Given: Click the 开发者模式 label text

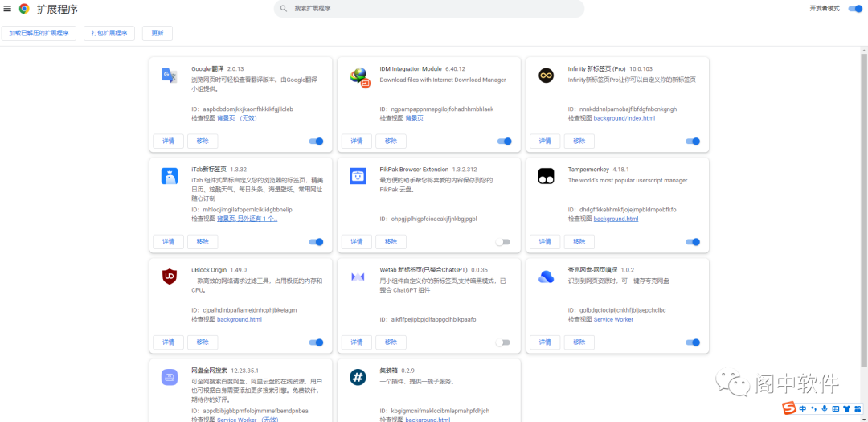Looking at the screenshot, I should tap(825, 8).
